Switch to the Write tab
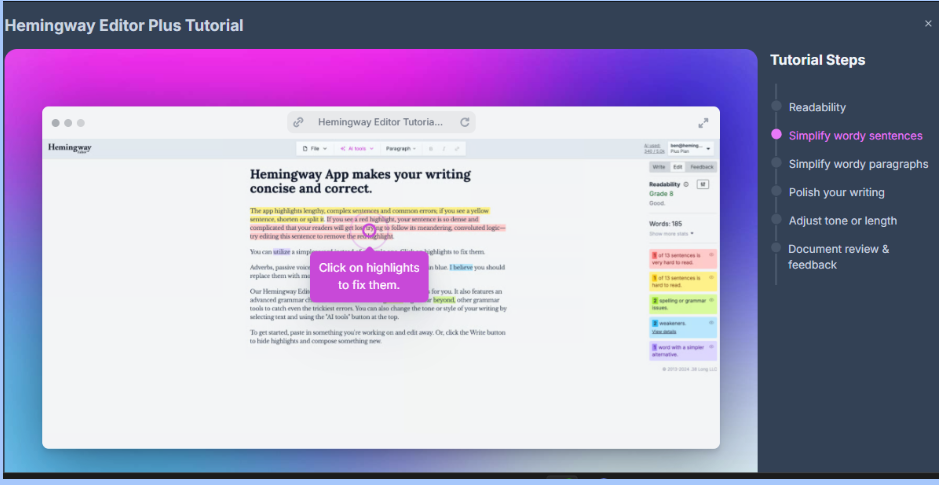The image size is (939, 485). [659, 167]
